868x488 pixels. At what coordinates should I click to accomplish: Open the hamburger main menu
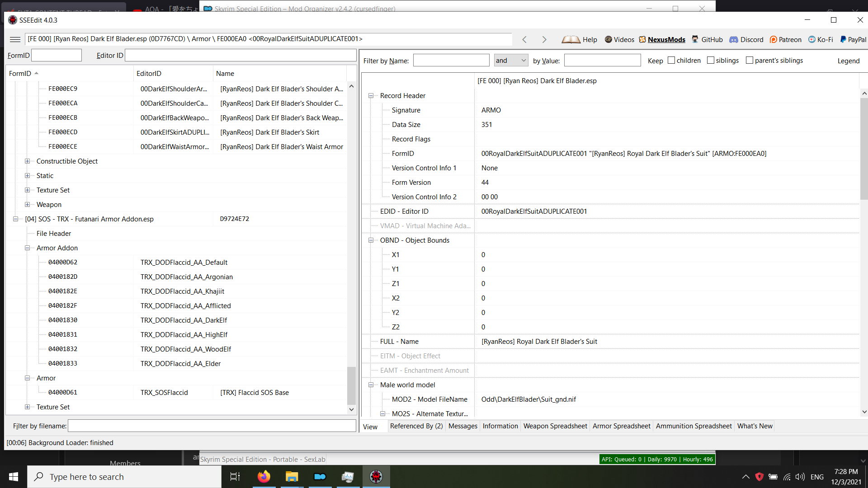pos(15,39)
